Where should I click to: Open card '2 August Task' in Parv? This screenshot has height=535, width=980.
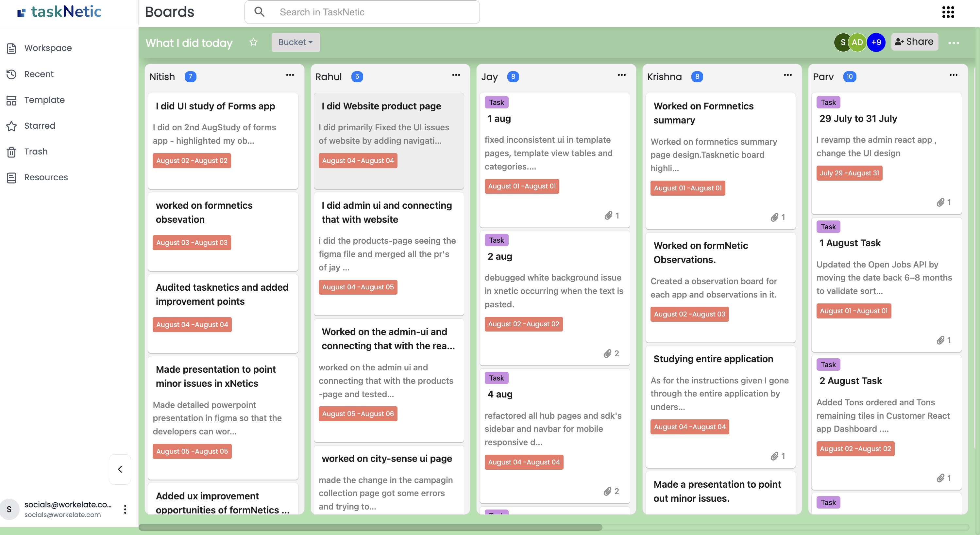pyautogui.click(x=887, y=423)
